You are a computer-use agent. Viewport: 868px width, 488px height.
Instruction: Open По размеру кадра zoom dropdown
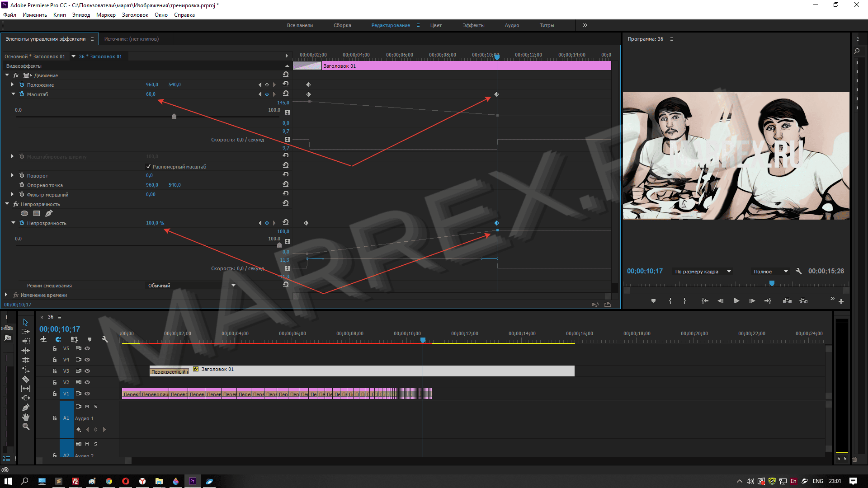pyautogui.click(x=702, y=272)
